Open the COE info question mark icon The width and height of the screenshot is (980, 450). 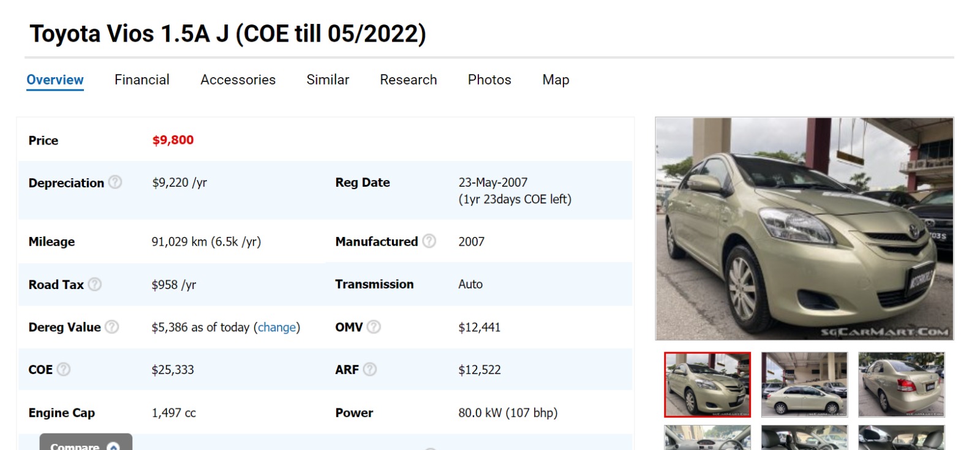point(64,369)
